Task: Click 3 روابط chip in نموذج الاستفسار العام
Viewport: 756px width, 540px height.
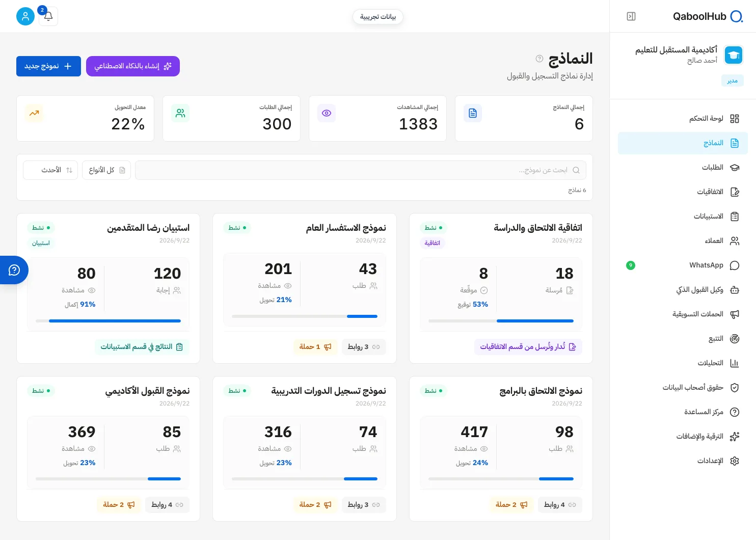Action: [x=364, y=347]
